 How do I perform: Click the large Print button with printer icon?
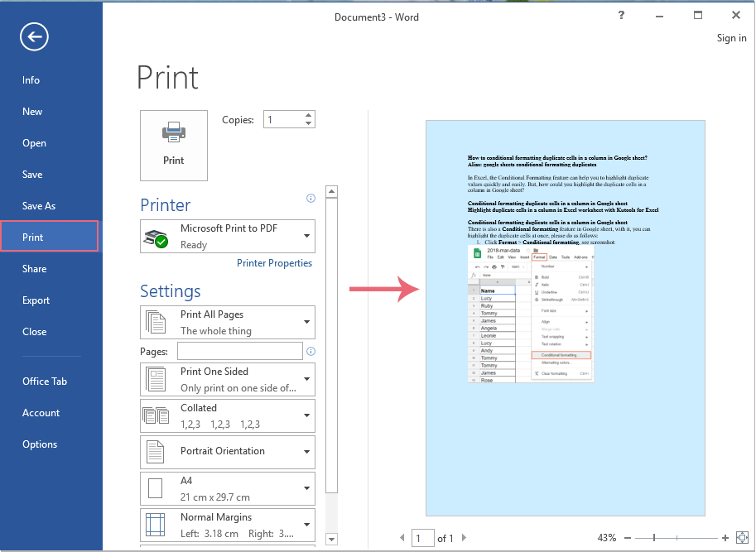[174, 145]
